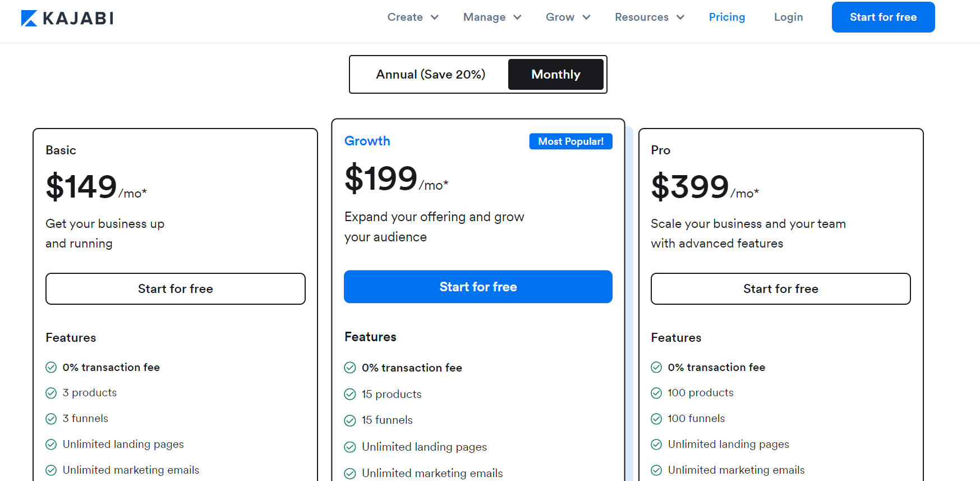Viewport: 980px width, 481px height.
Task: Click checkmark icon beside Basic 3 products
Action: click(51, 393)
